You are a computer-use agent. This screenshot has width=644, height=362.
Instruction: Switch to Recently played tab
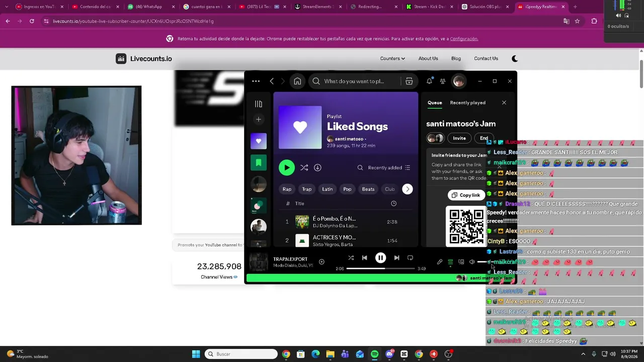[x=467, y=103]
